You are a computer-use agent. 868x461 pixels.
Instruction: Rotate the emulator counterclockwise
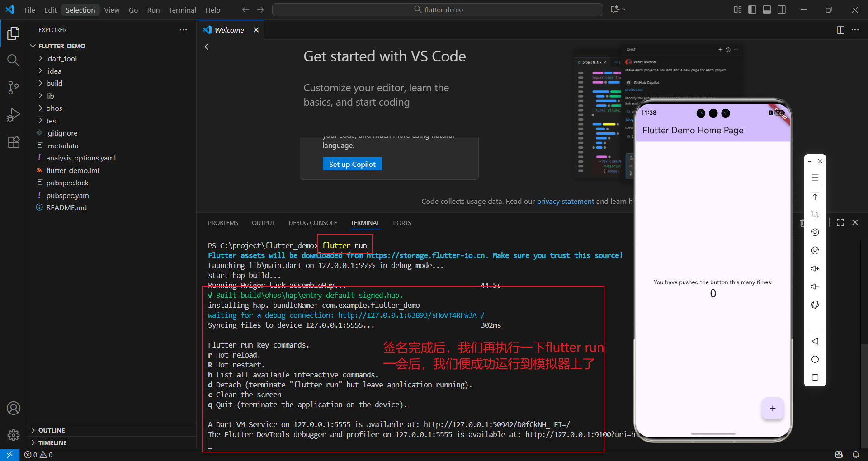tap(815, 232)
